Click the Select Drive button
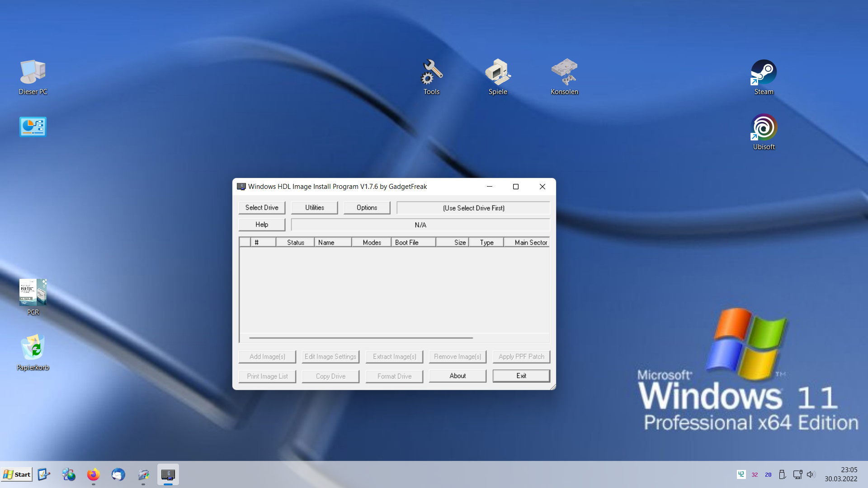This screenshot has height=488, width=868. (262, 208)
